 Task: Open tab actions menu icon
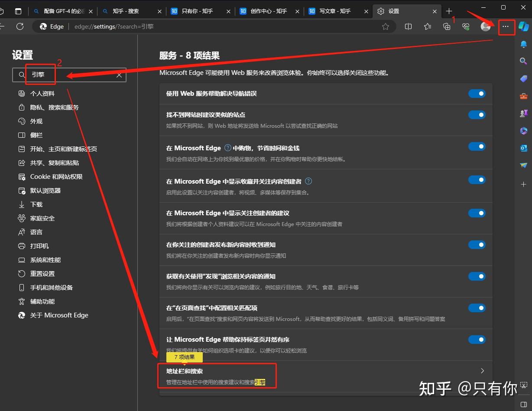pyautogui.click(x=18, y=11)
